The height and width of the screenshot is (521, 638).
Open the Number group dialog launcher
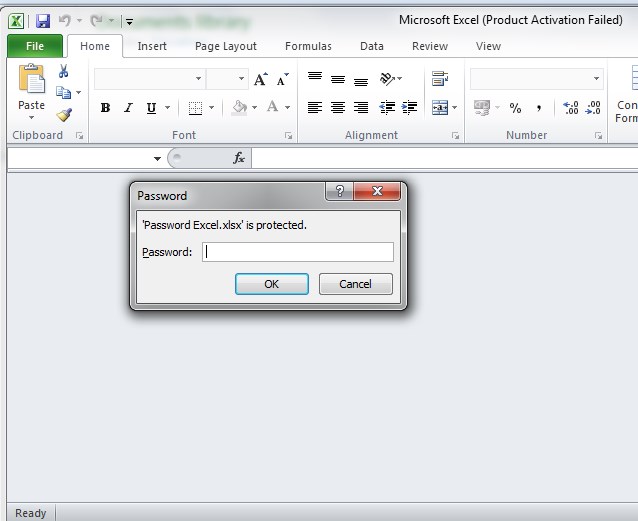599,136
